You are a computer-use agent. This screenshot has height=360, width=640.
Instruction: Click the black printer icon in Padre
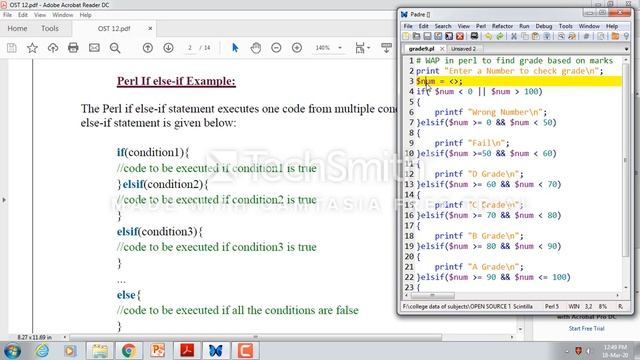[x=474, y=36]
